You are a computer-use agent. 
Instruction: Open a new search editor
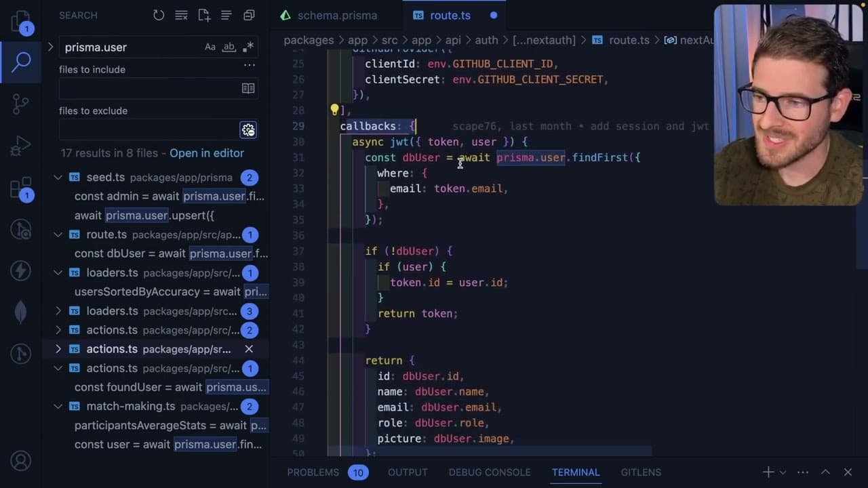coord(204,15)
